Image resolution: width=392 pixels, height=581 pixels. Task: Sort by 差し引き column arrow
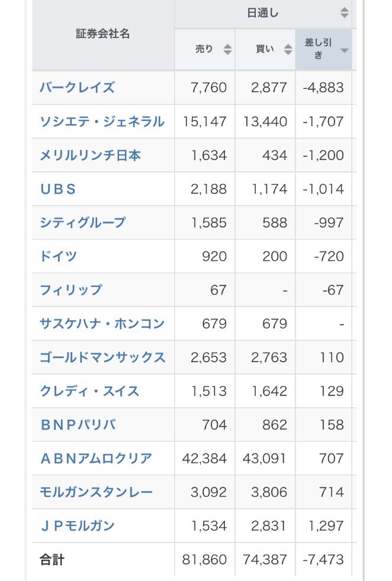[x=344, y=50]
